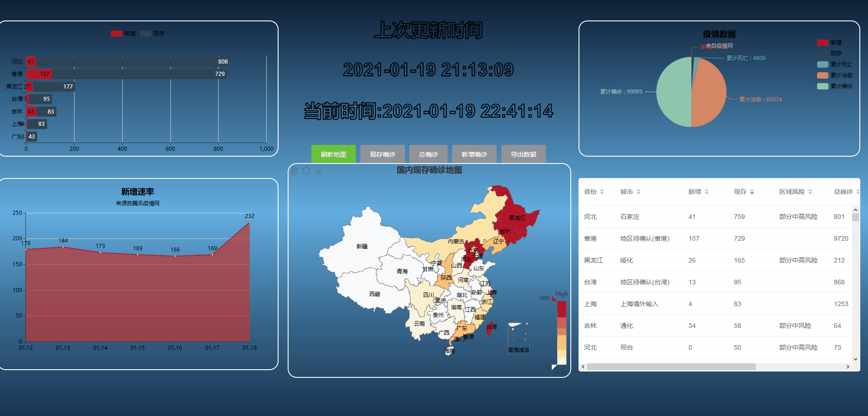Sort table by 总确诊 column header

(843, 192)
